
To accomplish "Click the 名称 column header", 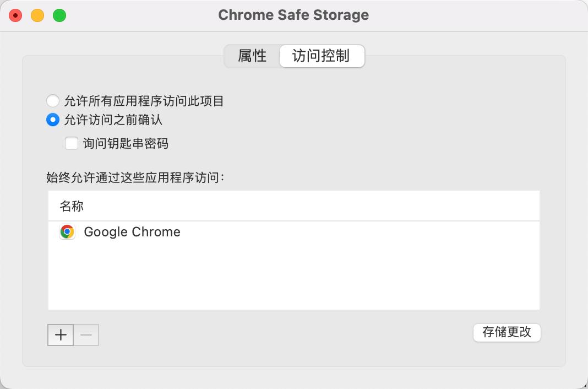I will pyautogui.click(x=72, y=206).
